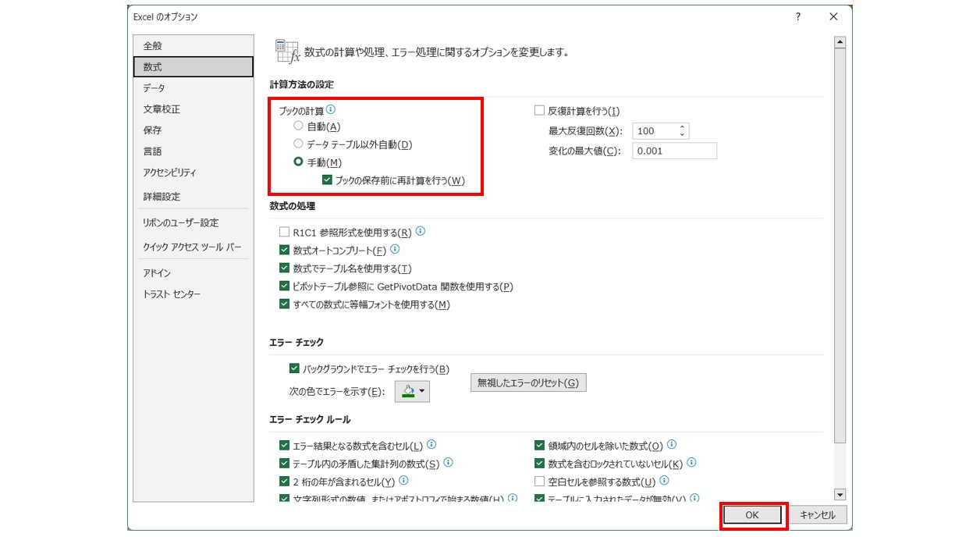Open the 数式 options category
Viewport: 980px width, 537px height.
point(194,67)
